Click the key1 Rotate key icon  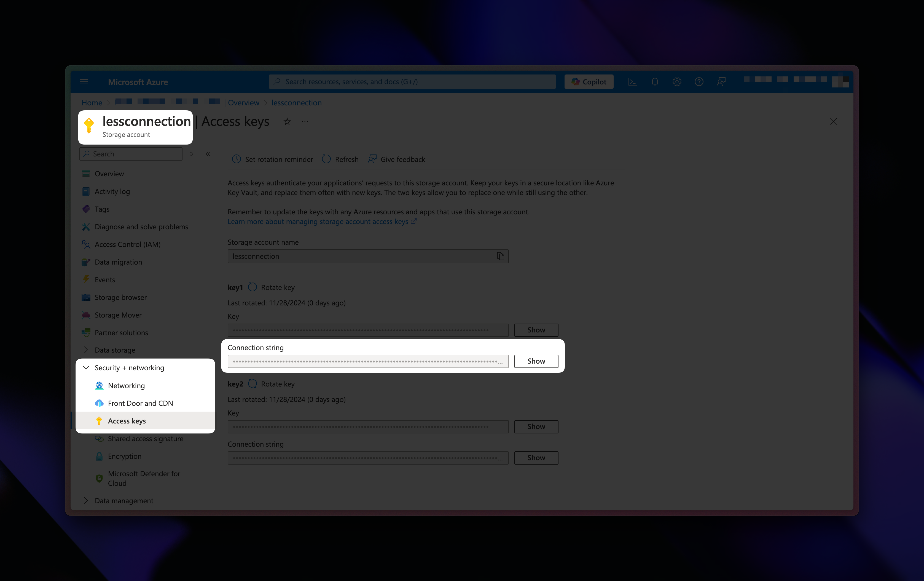[x=253, y=287]
